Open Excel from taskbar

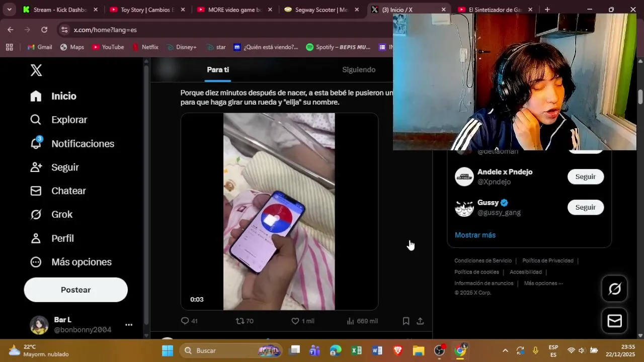356,350
